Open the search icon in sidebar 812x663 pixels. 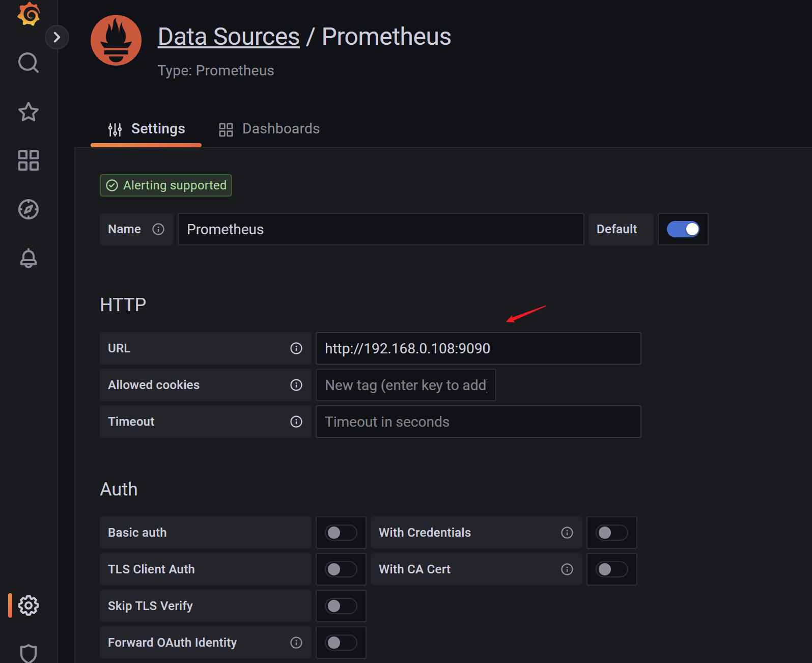[x=29, y=63]
